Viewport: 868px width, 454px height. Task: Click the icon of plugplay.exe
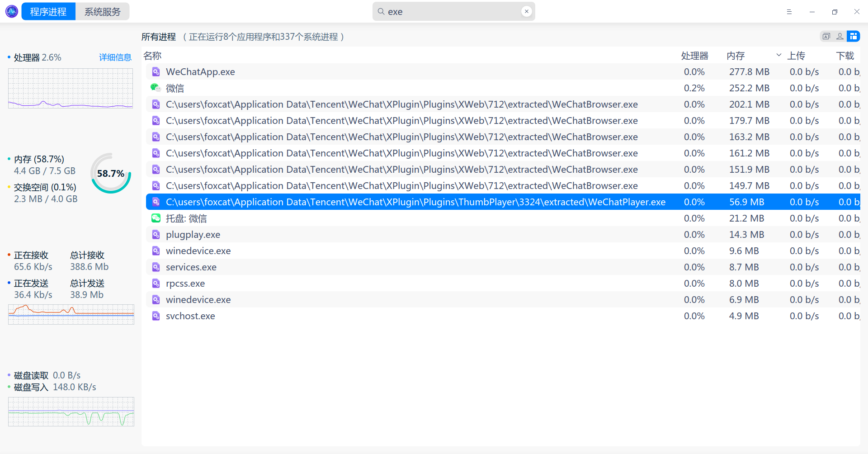156,234
